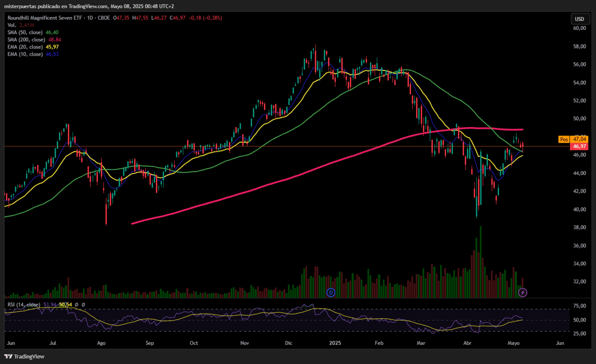The height and width of the screenshot is (364, 596).
Task: Click the "1D" interval in the chart title
Action: 91,18
